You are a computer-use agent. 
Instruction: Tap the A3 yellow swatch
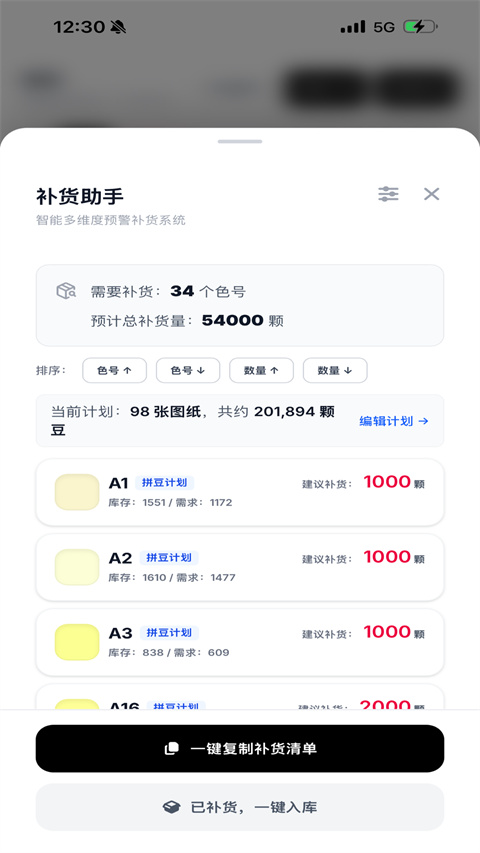pyautogui.click(x=77, y=642)
